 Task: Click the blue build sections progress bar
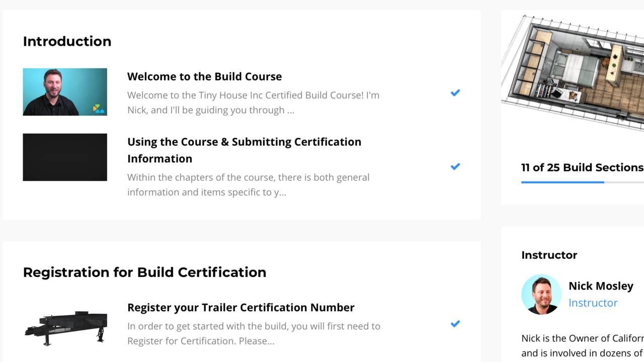(562, 182)
